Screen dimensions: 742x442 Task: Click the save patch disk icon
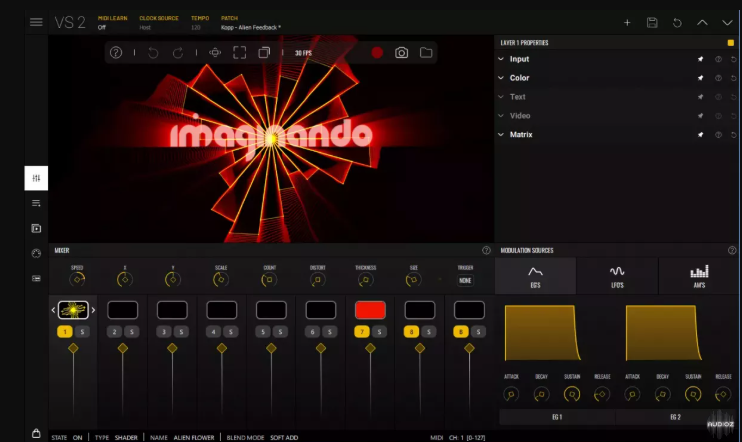[652, 22]
